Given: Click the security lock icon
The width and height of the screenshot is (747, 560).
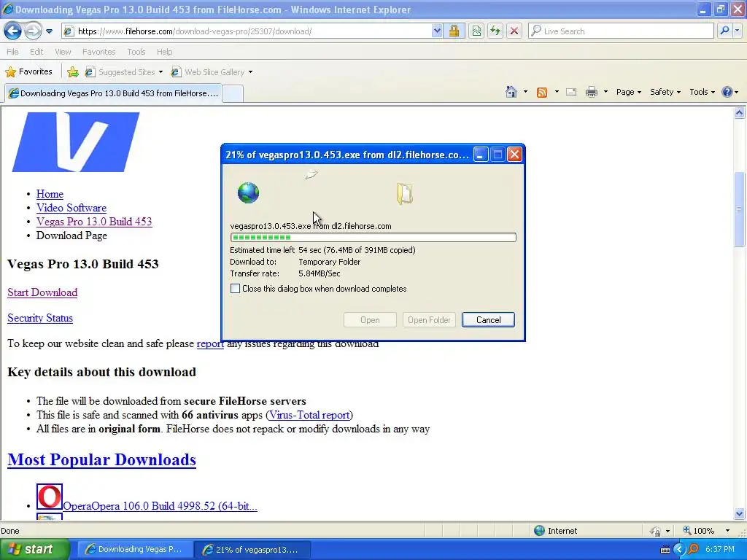Looking at the screenshot, I should (x=454, y=31).
